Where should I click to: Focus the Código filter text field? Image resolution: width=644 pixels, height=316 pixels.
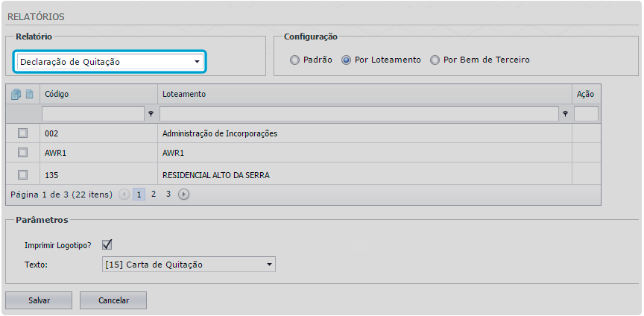coord(92,114)
